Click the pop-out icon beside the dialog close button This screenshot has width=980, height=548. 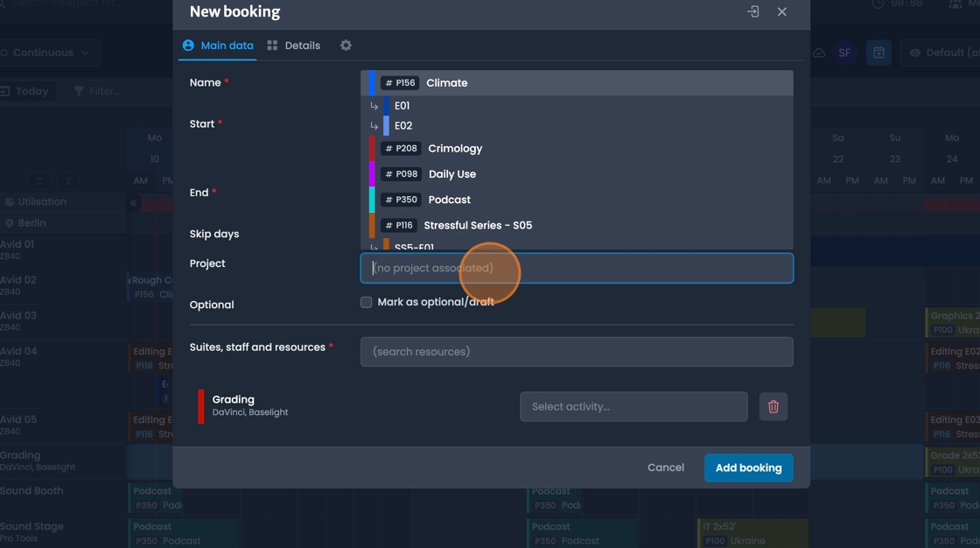752,12
